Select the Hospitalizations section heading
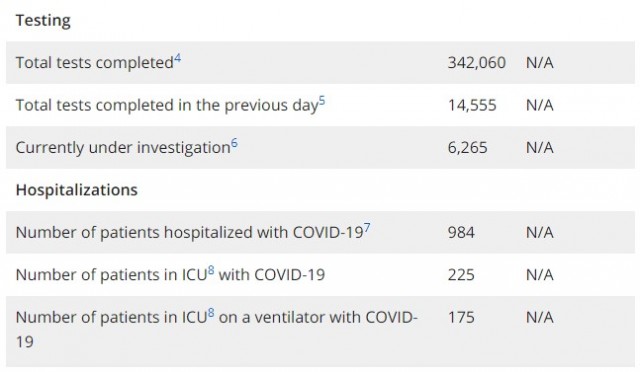Image resolution: width=640 pixels, height=372 pixels. pyautogui.click(x=77, y=190)
